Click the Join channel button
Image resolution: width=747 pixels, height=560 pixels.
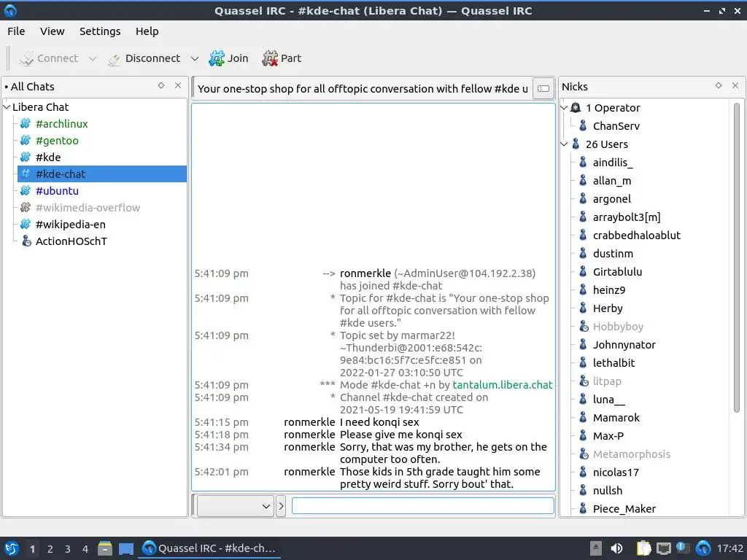coord(228,58)
